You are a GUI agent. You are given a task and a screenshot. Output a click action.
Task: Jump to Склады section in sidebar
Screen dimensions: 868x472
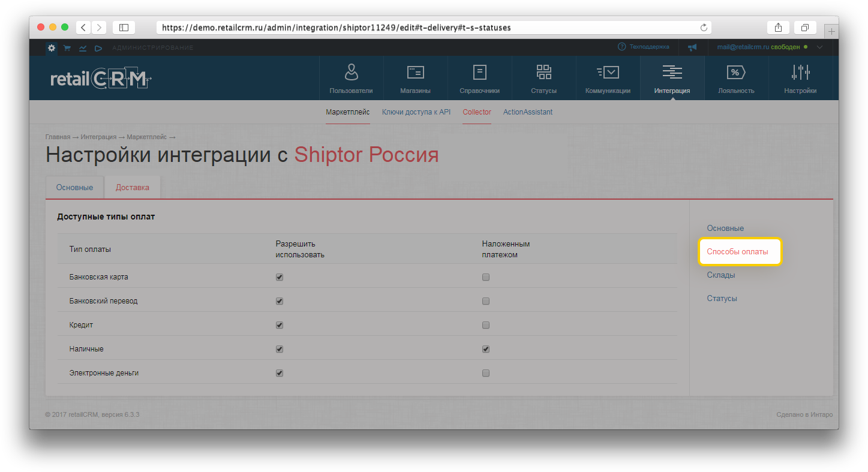tap(720, 275)
